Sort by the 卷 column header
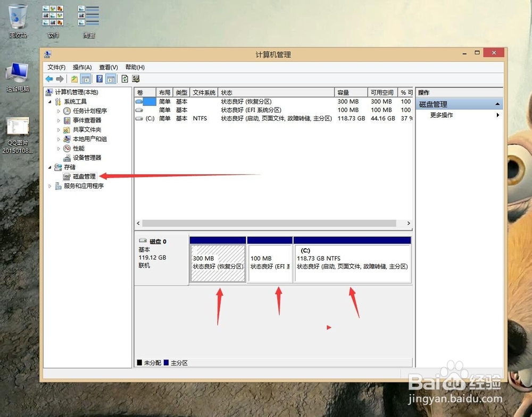Image resolution: width=532 pixels, height=417 pixels. click(145, 92)
